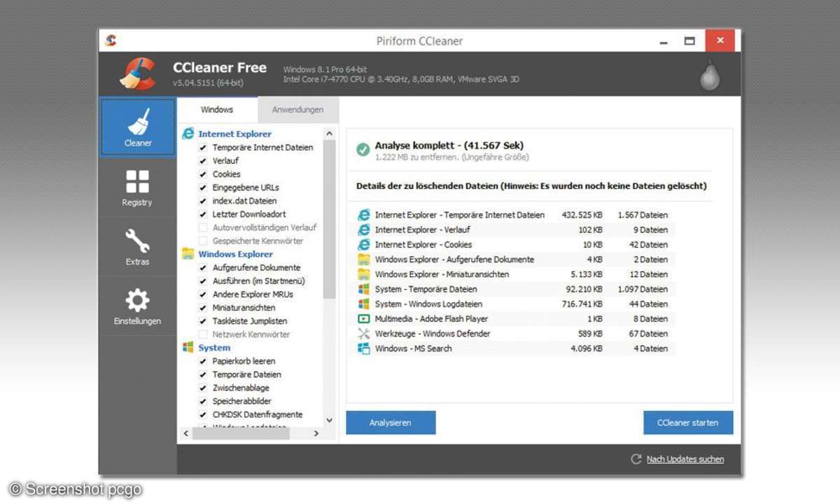Click the list scroll-down arrow
The width and height of the screenshot is (840, 504).
point(330,420)
